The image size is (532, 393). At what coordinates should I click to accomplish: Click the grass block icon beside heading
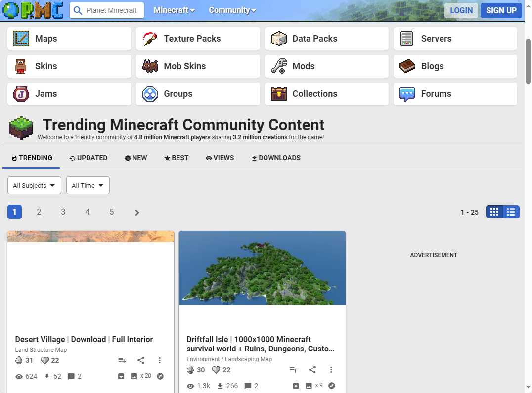[x=21, y=128]
